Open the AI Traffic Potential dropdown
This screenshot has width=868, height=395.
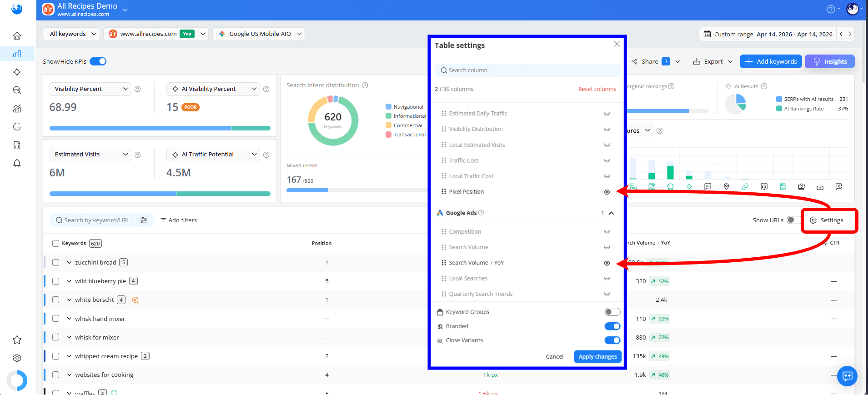click(213, 155)
